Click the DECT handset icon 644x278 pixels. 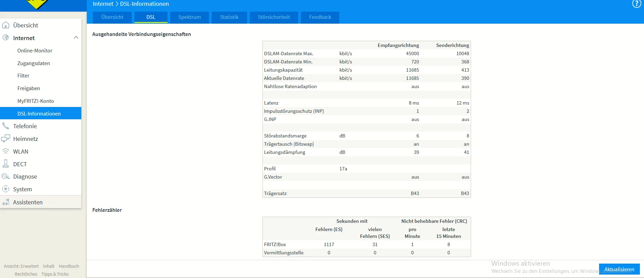[x=6, y=164]
